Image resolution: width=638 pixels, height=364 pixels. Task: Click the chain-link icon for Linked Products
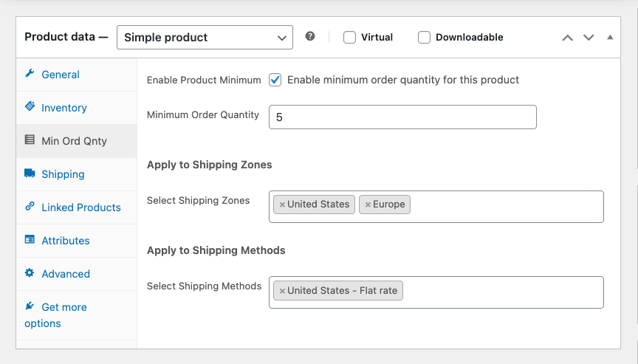point(30,207)
